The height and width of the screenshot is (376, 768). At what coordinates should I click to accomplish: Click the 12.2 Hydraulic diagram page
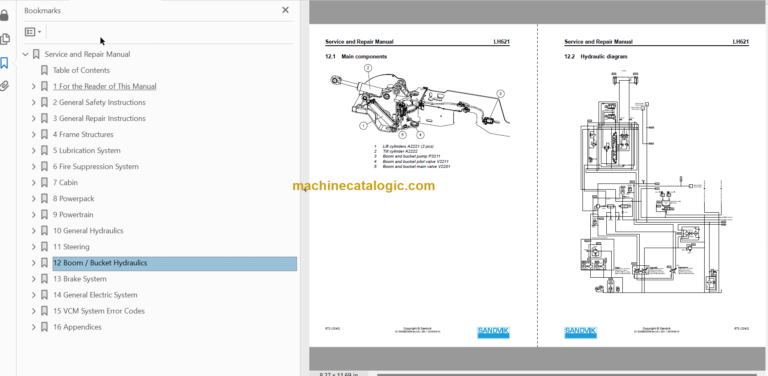pos(651,185)
